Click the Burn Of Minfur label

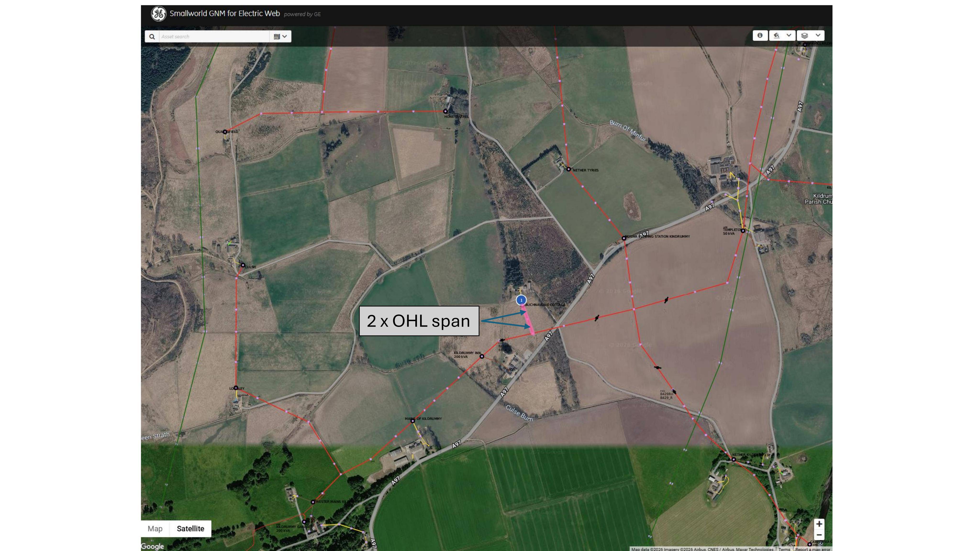tap(628, 130)
